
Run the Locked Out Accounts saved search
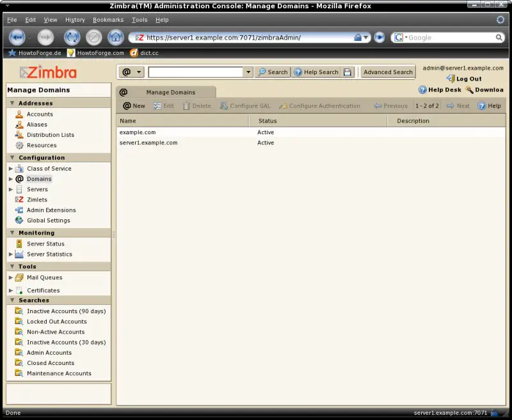57,322
